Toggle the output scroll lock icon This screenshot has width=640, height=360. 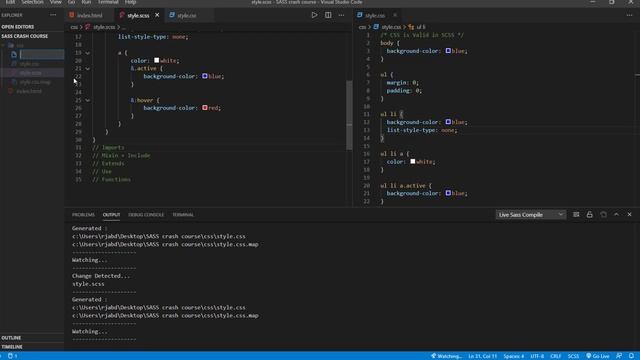(589, 215)
